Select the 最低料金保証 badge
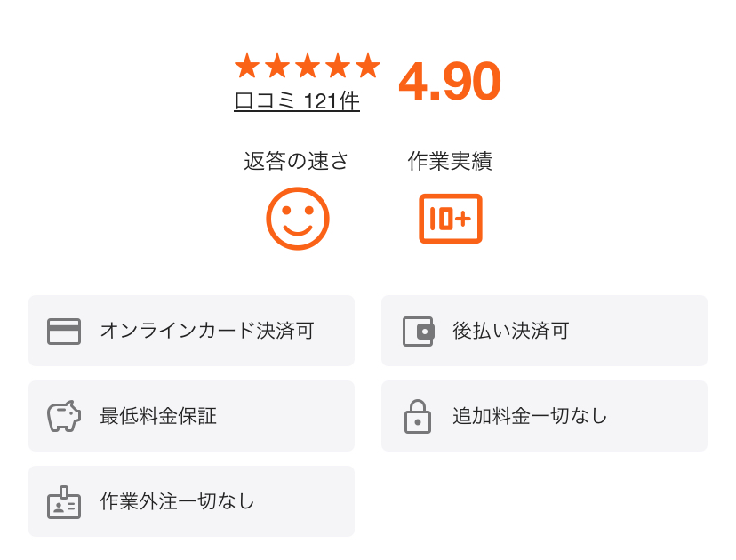The height and width of the screenshot is (560, 736). [191, 416]
